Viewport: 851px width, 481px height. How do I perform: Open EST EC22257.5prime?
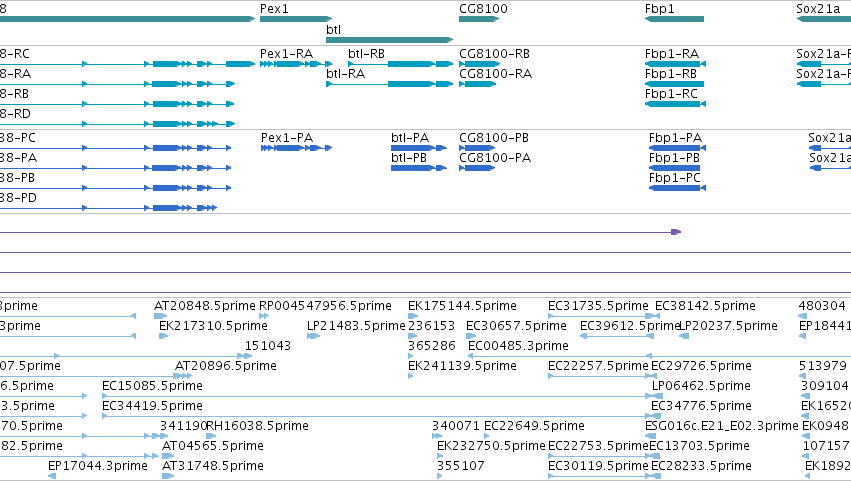[x=598, y=366]
